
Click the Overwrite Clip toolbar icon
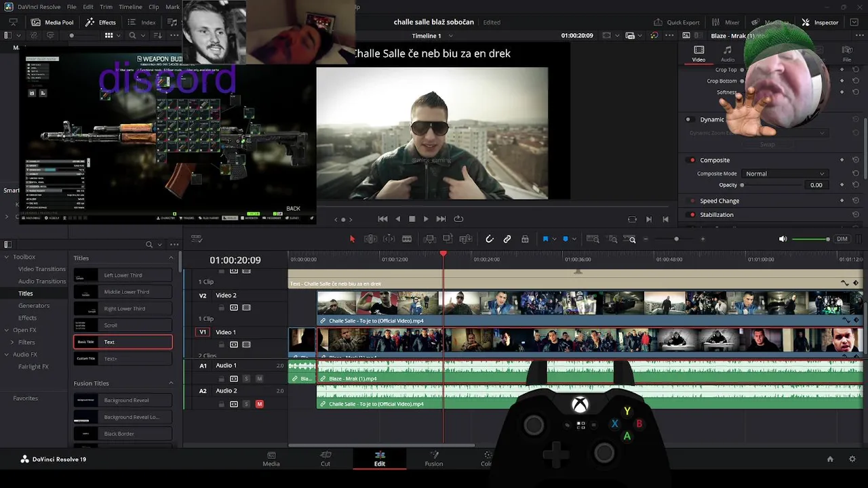tap(448, 239)
